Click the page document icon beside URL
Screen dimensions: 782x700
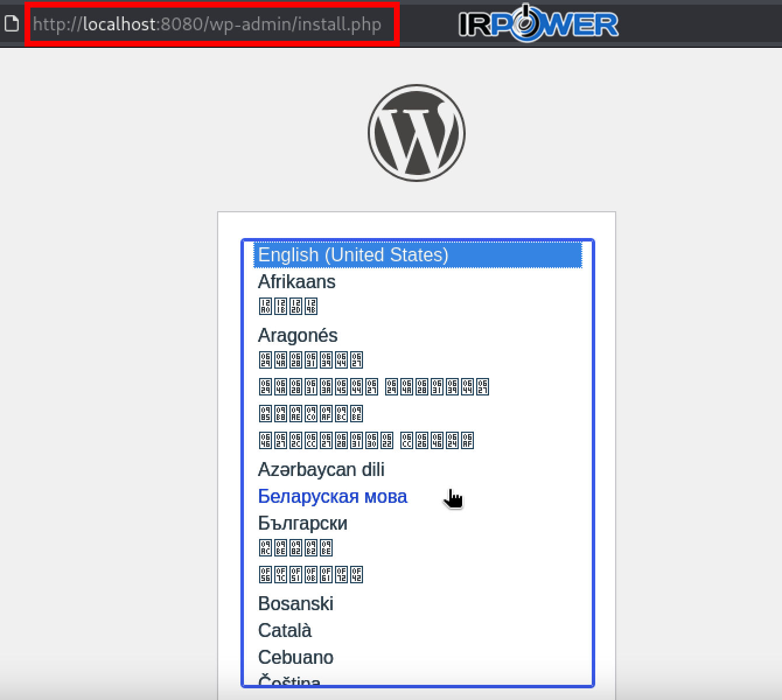pos(12,24)
